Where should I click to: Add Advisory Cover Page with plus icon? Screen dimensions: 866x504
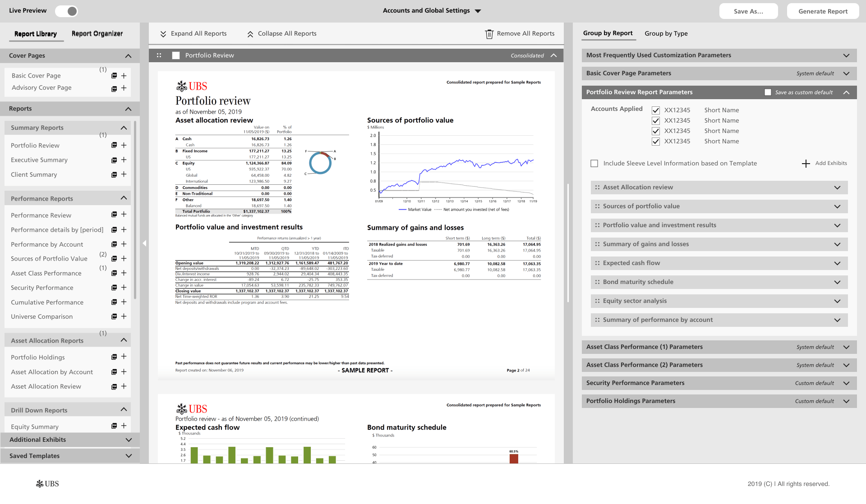pyautogui.click(x=124, y=88)
